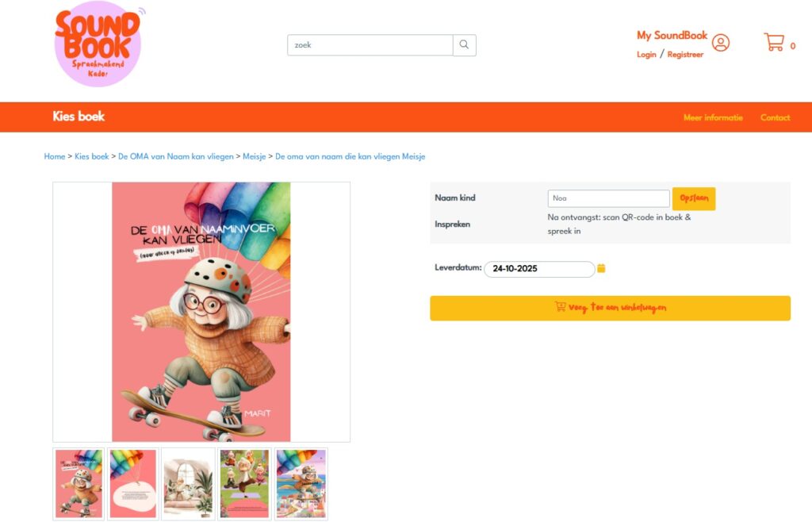Select the flying oma over town thumbnail
Screen dimensions: 812x522
(x=301, y=484)
